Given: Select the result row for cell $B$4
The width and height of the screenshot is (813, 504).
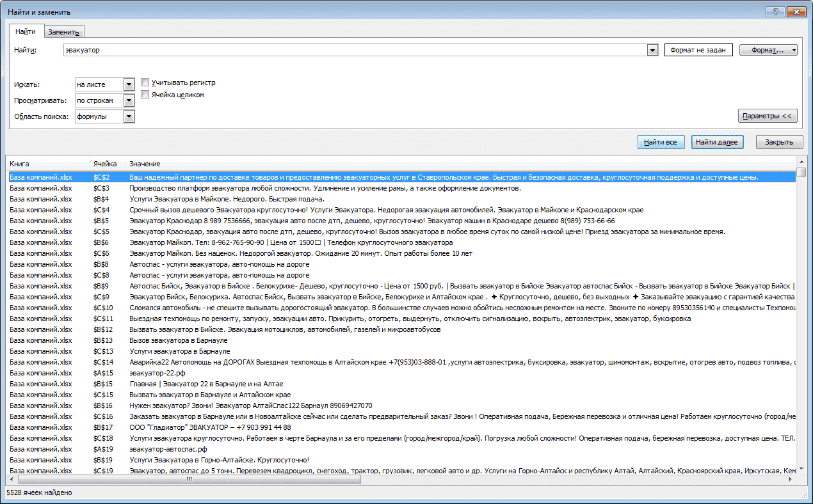Looking at the screenshot, I should pyautogui.click(x=401, y=199).
